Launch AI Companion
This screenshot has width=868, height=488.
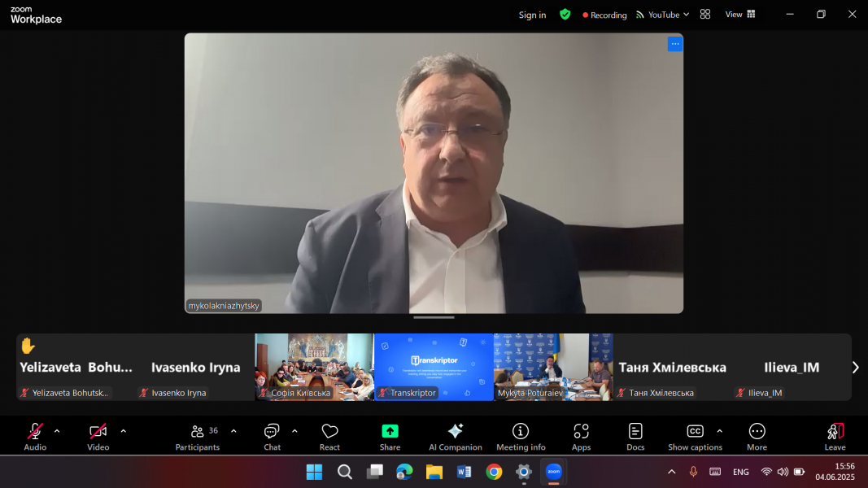456,436
